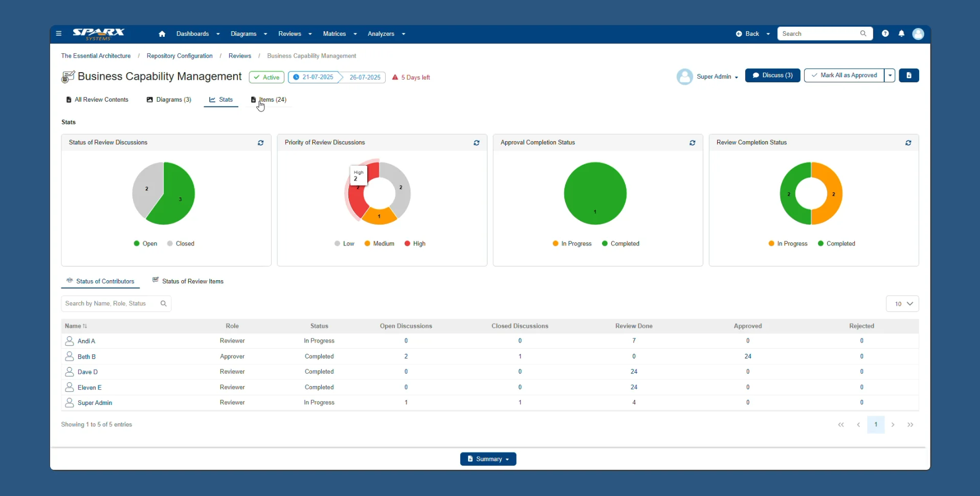
Task: Click the Discuss (3) button
Action: click(772, 75)
